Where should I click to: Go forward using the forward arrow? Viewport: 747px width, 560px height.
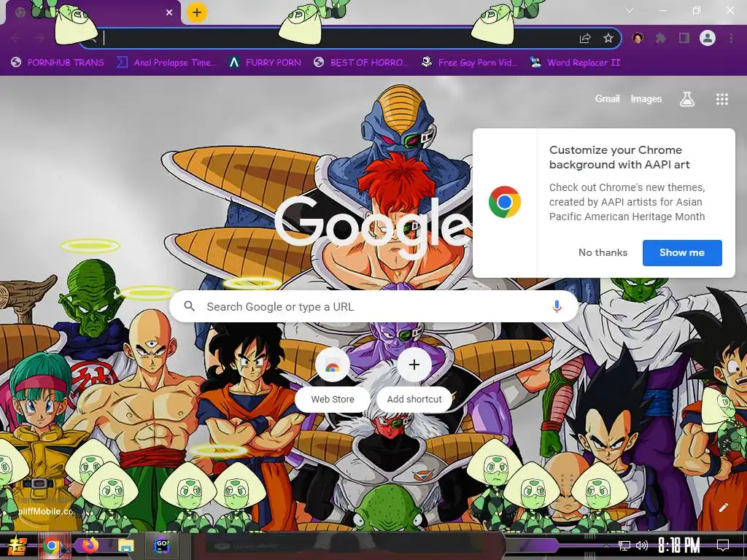pos(40,38)
